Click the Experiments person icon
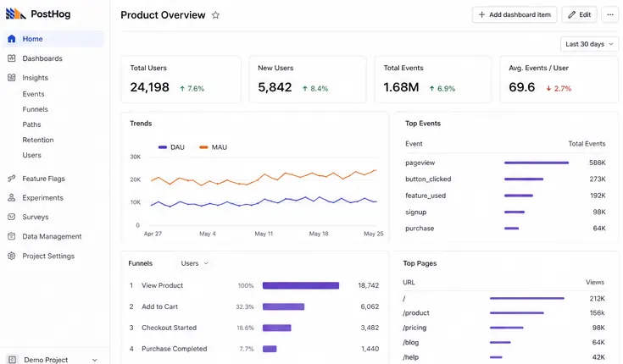This screenshot has height=364, width=623. point(12,197)
